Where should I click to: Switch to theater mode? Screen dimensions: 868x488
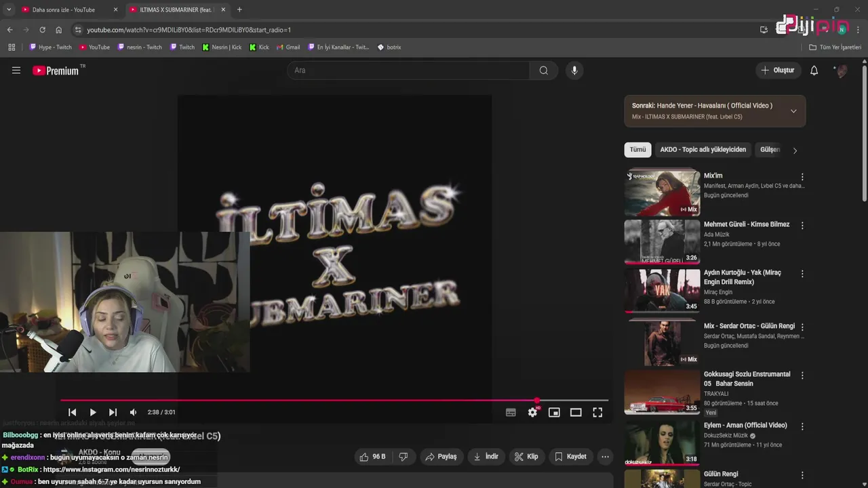pyautogui.click(x=576, y=412)
